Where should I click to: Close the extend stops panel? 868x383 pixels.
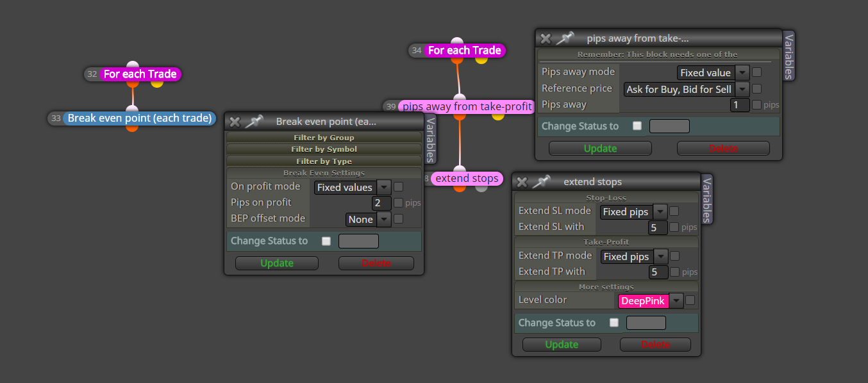522,182
